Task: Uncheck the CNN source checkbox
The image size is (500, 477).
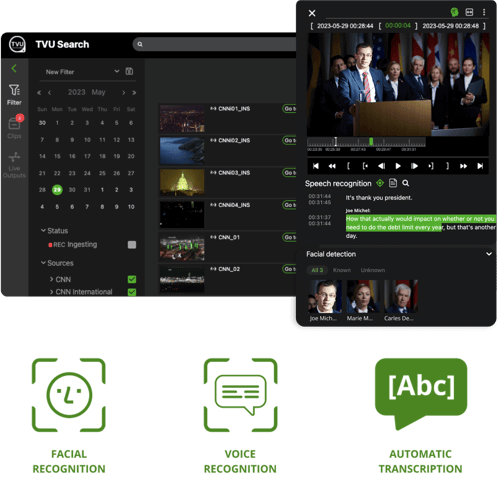Action: [132, 279]
